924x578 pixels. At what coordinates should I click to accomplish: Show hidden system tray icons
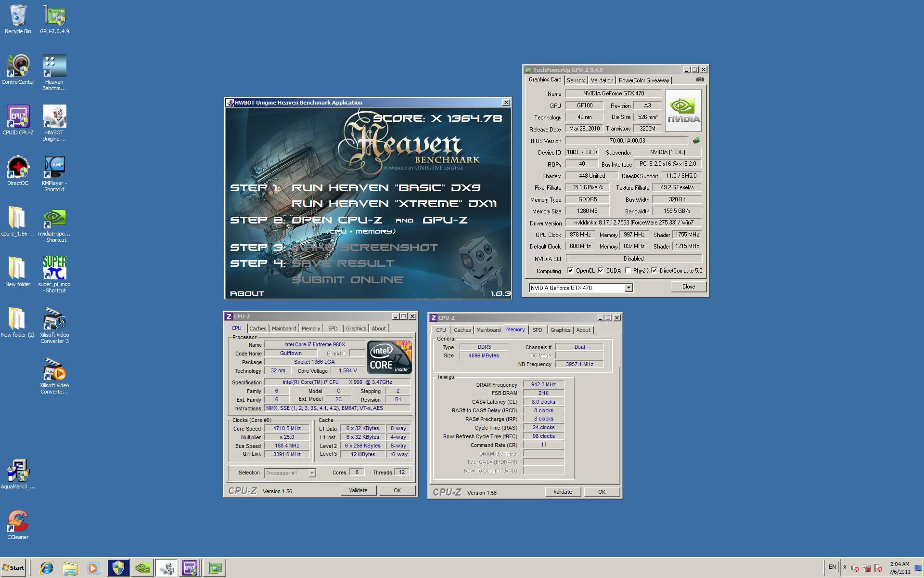(845, 567)
